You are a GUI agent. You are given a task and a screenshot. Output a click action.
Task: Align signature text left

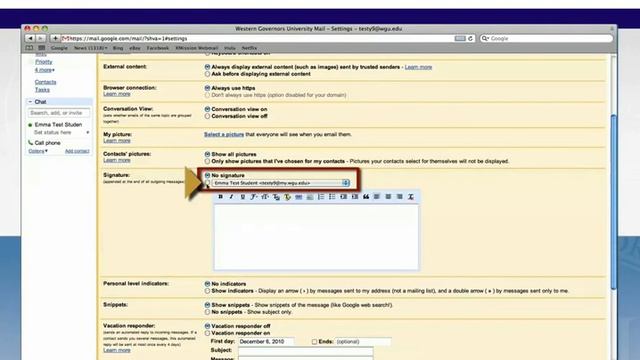click(377, 197)
